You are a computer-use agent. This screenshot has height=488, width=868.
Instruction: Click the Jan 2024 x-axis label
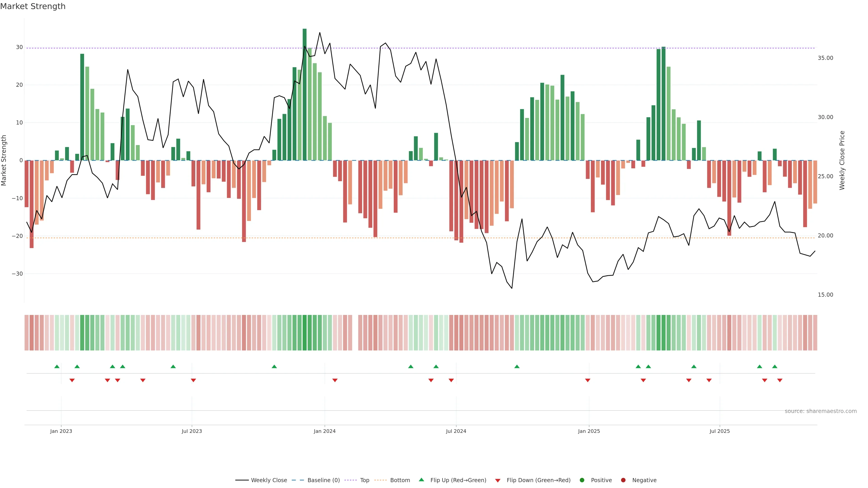point(325,432)
